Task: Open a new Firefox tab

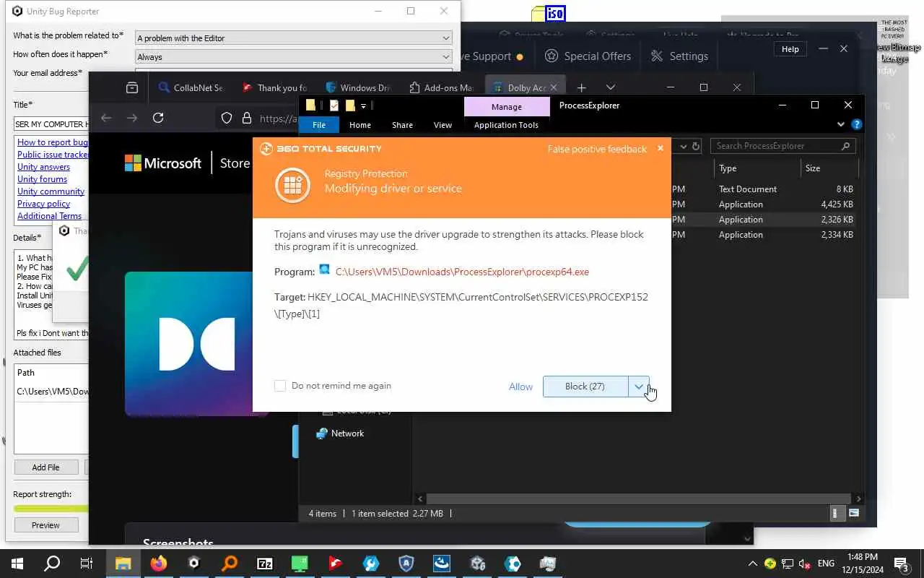Action: 582,87
